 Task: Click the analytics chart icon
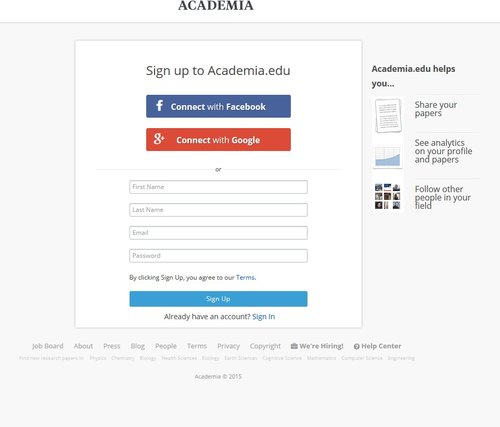coord(388,156)
